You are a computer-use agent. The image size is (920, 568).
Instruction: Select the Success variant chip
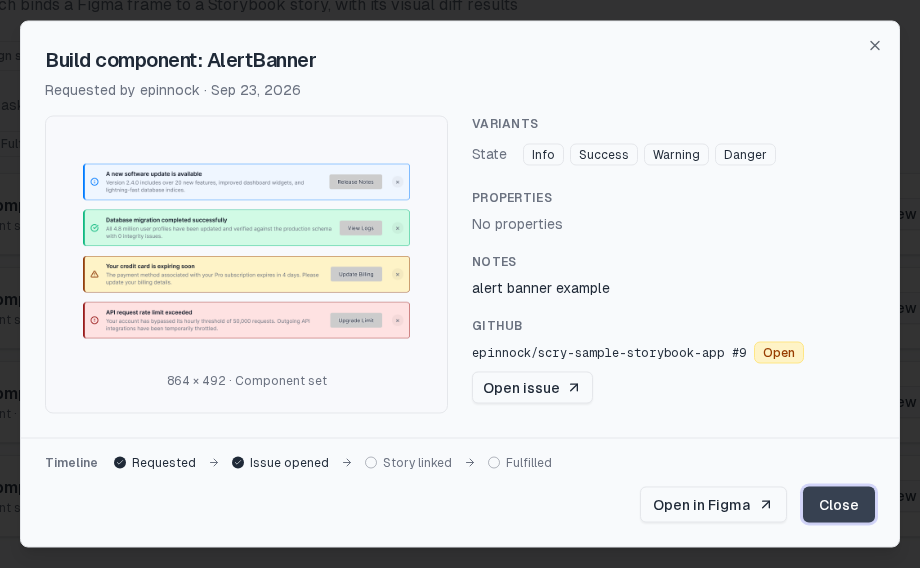coord(603,154)
